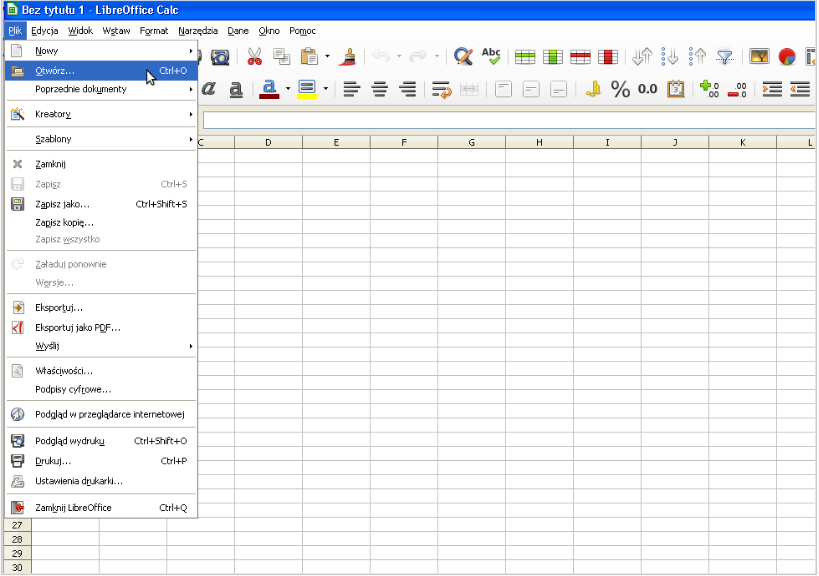
Task: Click Delete Decimal Place icon
Action: coord(737,89)
